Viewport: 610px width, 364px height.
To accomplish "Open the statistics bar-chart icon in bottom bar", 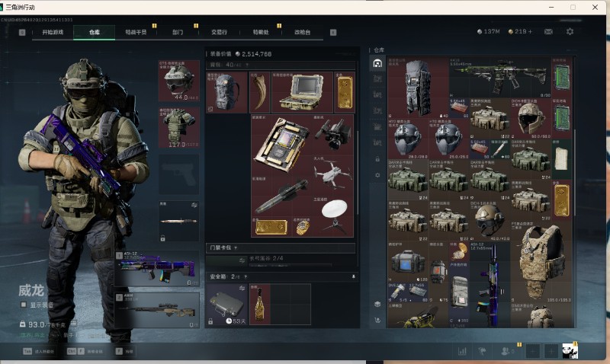I will 462,352.
